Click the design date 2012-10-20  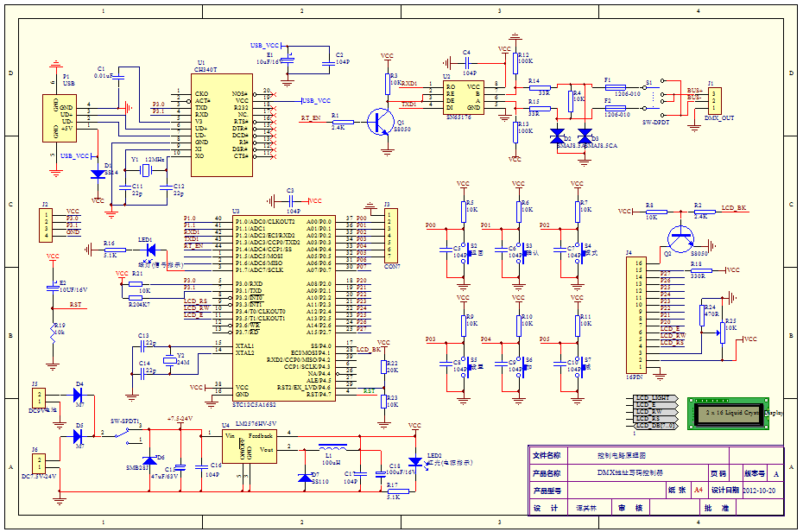[760, 491]
